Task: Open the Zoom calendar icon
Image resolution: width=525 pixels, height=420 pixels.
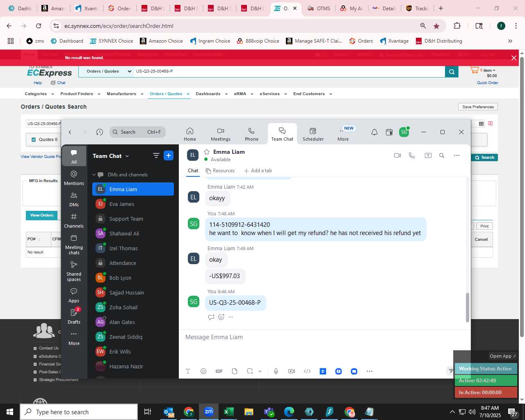Action: point(389,132)
